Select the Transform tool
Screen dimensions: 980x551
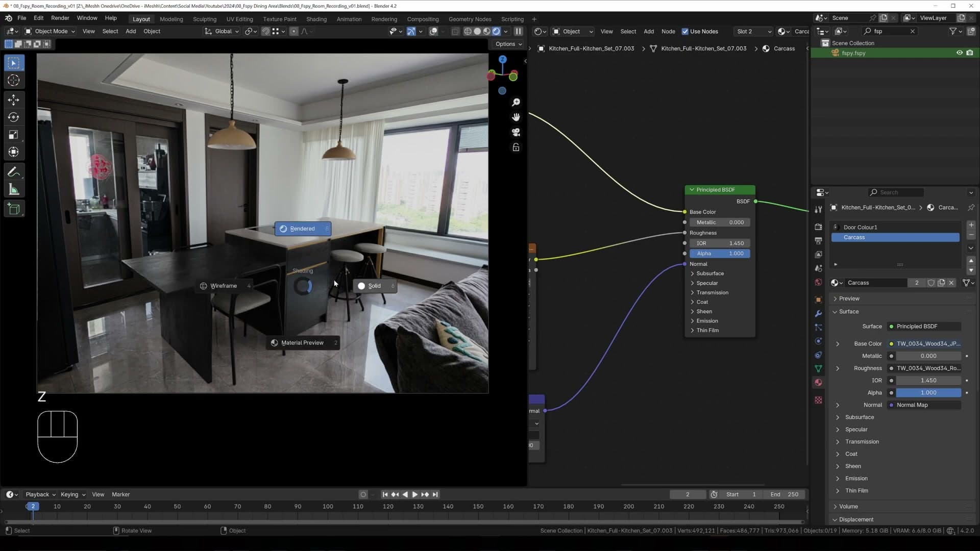click(x=14, y=152)
